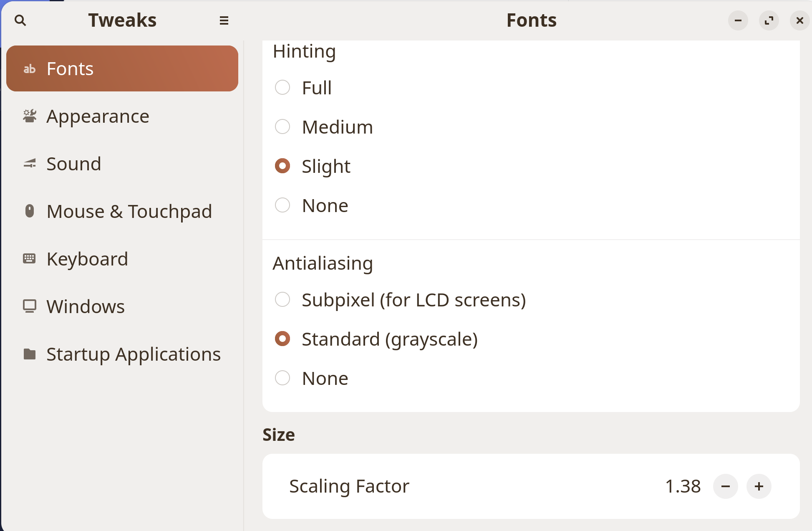Select Medium hinting radio button
Viewport: 812px width, 531px height.
(x=282, y=127)
